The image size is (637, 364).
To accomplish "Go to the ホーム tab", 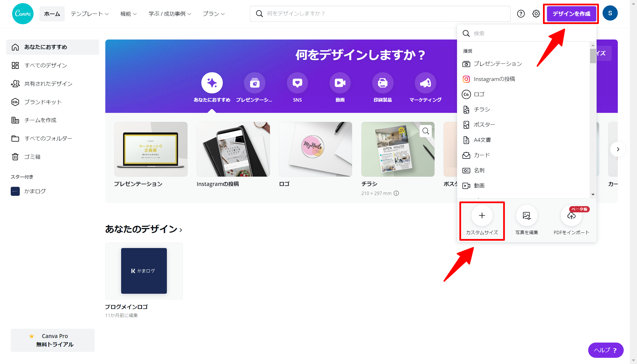I will 52,14.
